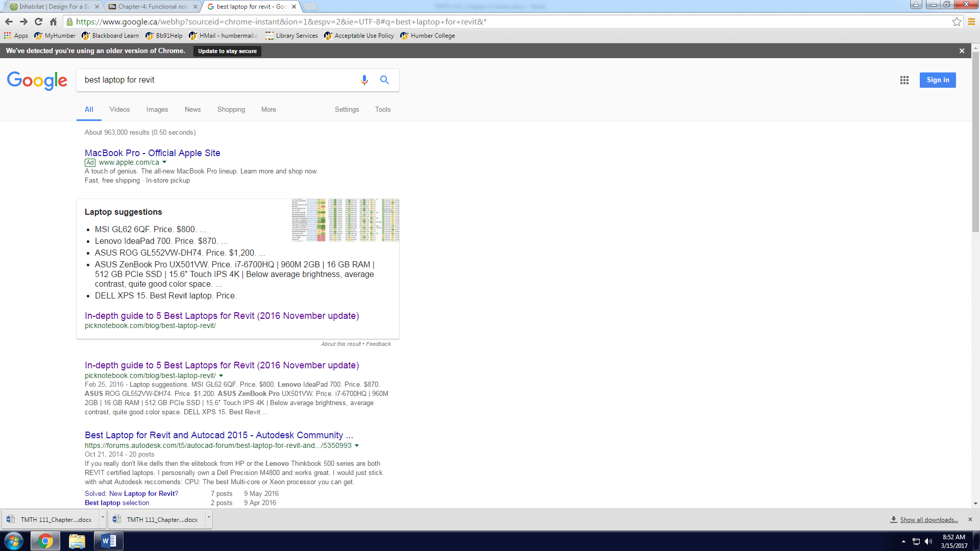Image resolution: width=980 pixels, height=551 pixels.
Task: Go to the browser home page
Action: point(53,22)
